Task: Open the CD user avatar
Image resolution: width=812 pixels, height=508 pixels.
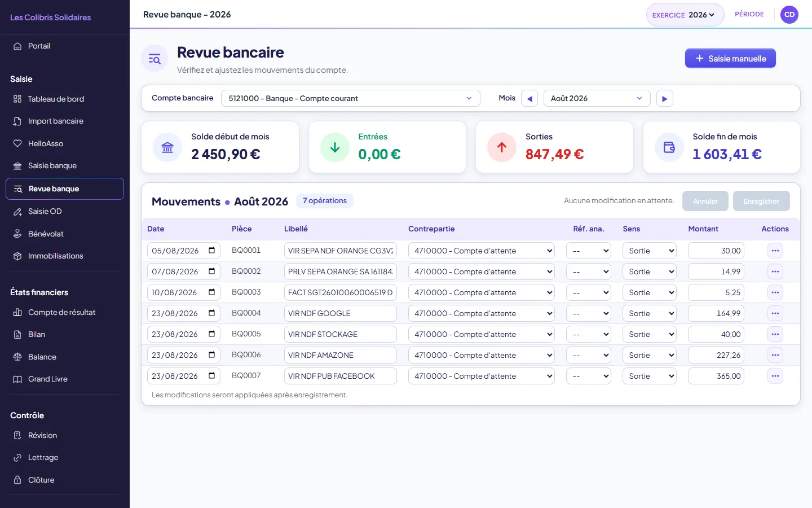Action: tap(789, 15)
